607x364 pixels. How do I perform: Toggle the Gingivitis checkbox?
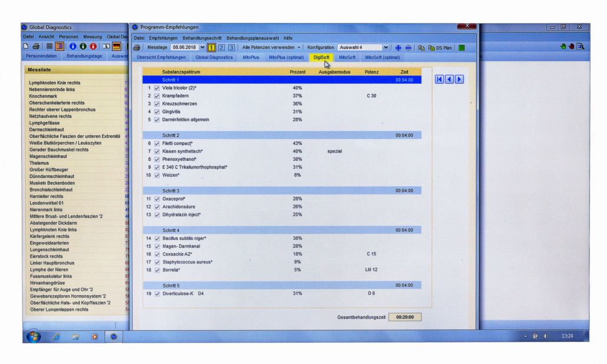[x=157, y=112]
